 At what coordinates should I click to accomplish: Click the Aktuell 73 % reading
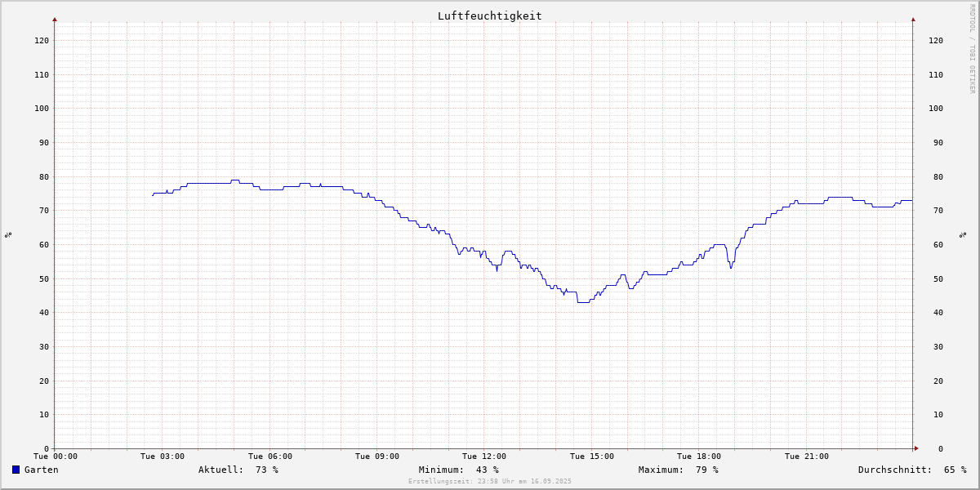coord(238,470)
